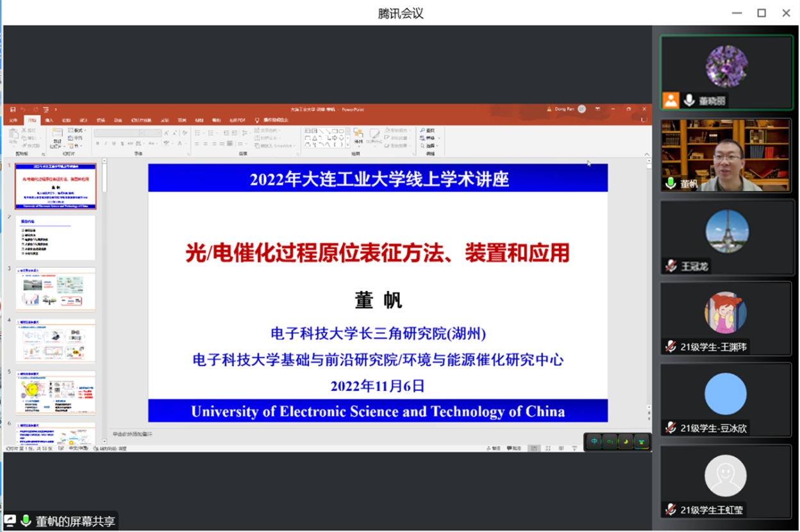800x532 pixels.
Task: Click the screen share icon at bottom left
Action: pos(10,520)
